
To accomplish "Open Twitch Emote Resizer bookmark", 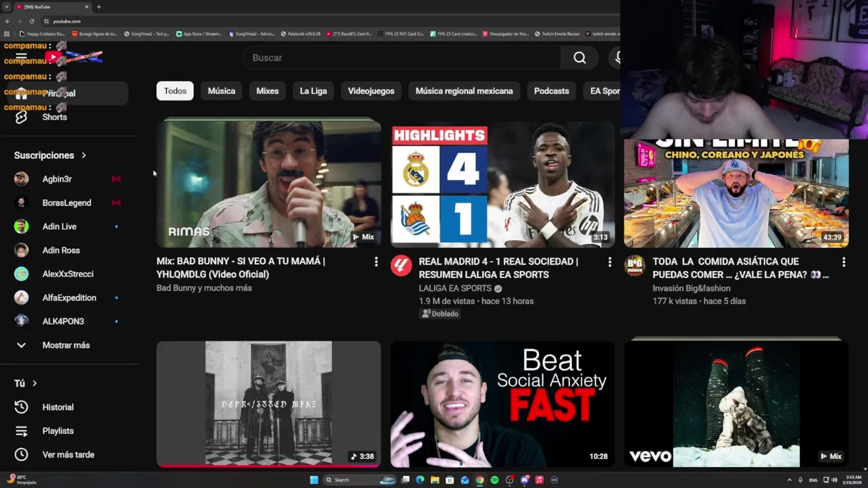I will [x=558, y=33].
